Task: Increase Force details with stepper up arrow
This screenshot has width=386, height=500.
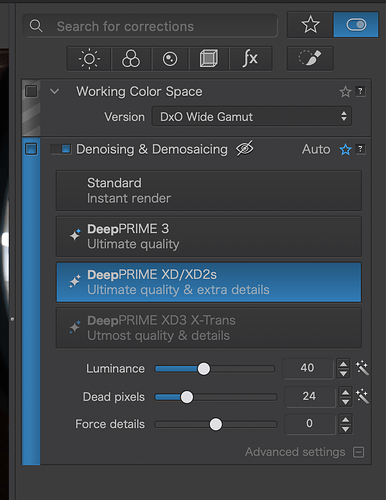Action: [x=346, y=420]
